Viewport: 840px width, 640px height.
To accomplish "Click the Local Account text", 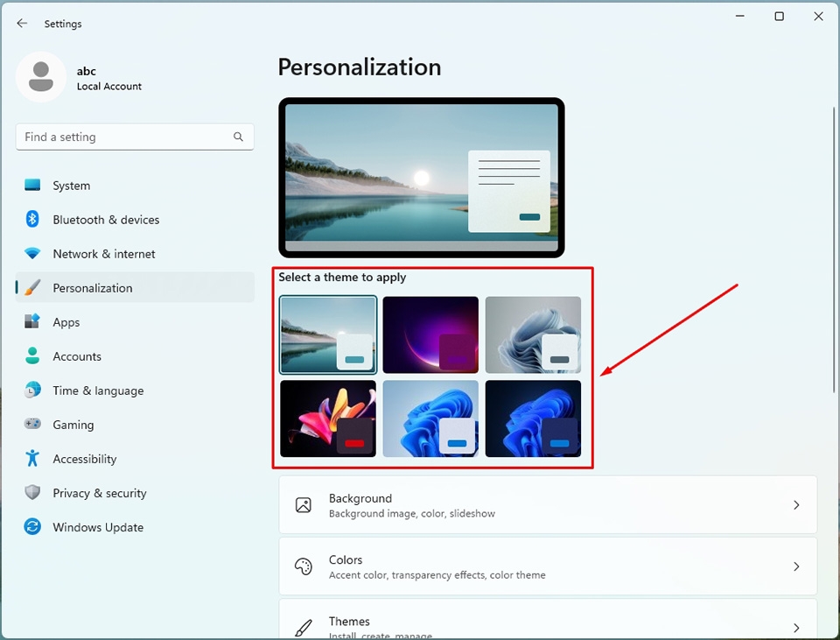I will click(x=109, y=87).
